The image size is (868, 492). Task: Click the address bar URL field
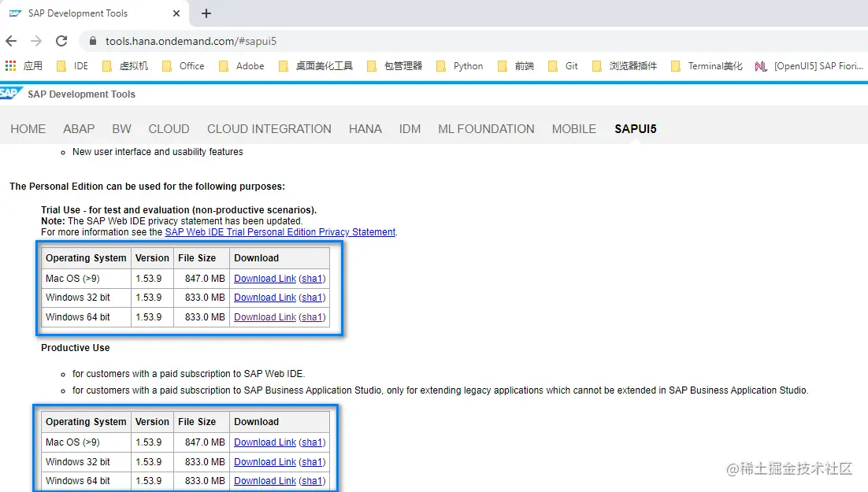click(x=191, y=41)
